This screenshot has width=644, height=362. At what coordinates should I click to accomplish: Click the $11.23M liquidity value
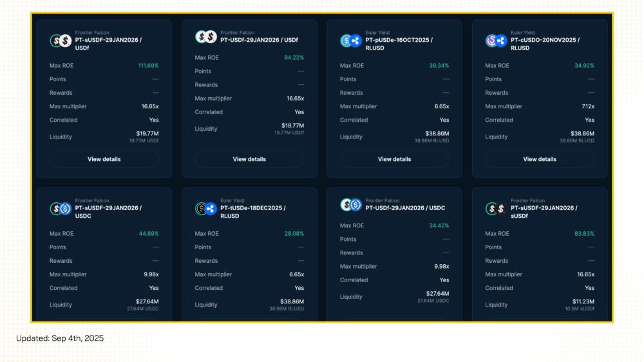tap(583, 301)
